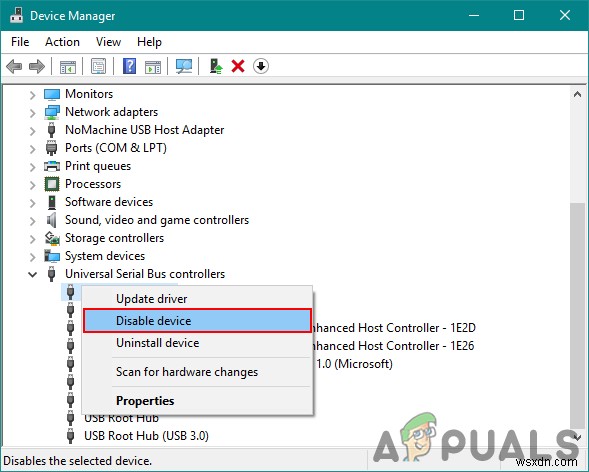Click the scrollbar up arrow
This screenshot has height=472, width=589.
click(x=577, y=94)
